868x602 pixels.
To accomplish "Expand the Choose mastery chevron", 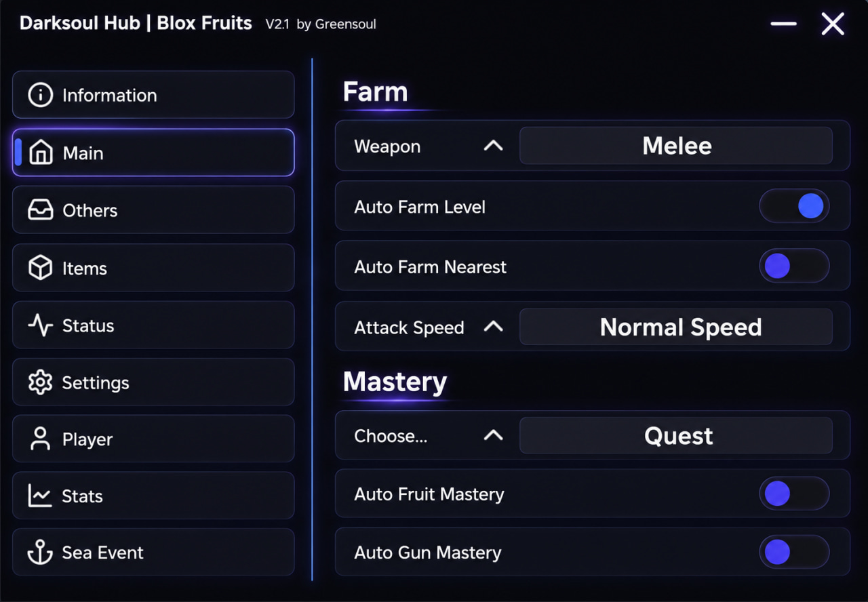I will [493, 436].
